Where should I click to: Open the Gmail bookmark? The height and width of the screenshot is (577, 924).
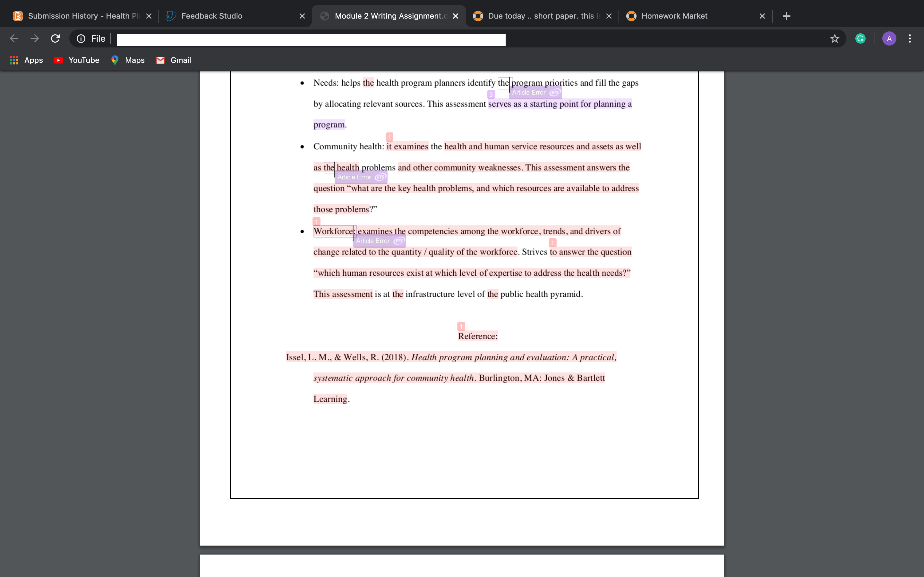coord(173,60)
